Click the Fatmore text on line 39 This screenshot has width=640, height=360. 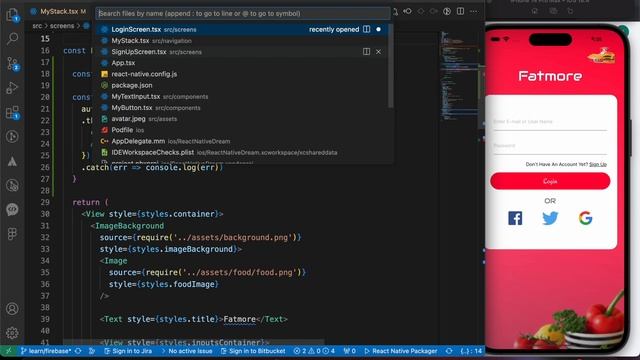point(240,319)
